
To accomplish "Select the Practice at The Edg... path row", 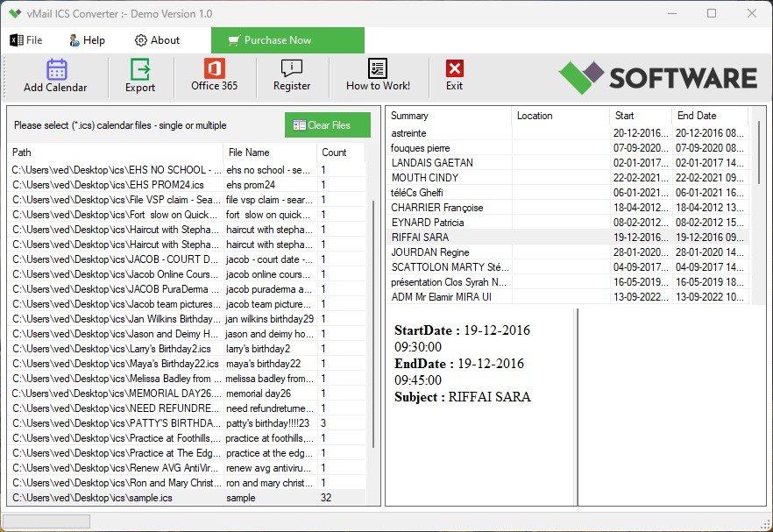I will click(x=187, y=453).
